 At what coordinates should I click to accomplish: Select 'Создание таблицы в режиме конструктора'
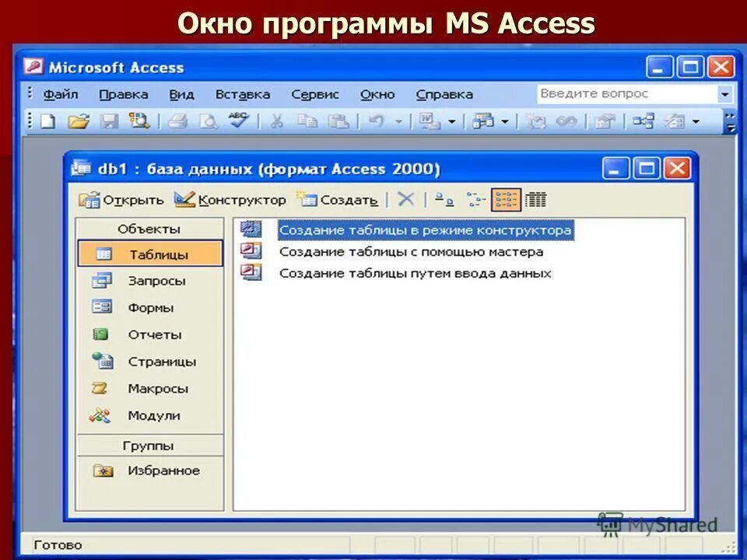426,230
